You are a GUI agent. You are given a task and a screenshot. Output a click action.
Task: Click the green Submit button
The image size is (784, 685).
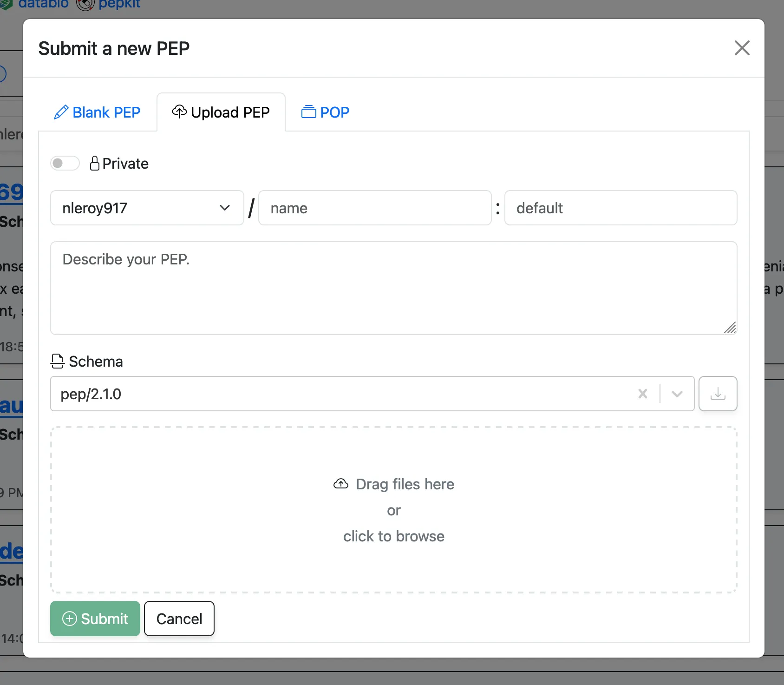[95, 619]
